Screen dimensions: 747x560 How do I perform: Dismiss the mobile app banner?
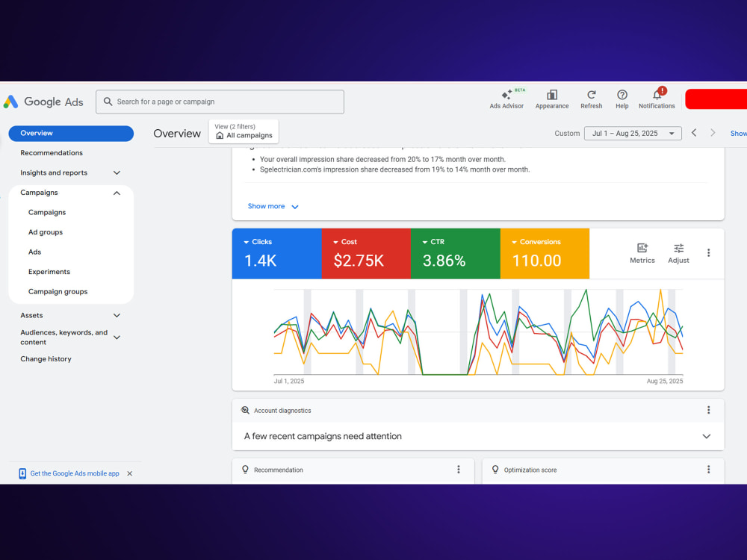[x=129, y=473]
